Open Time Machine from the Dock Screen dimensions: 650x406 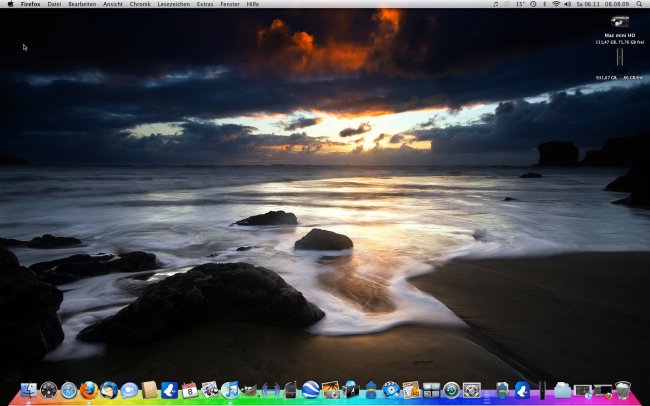451,390
